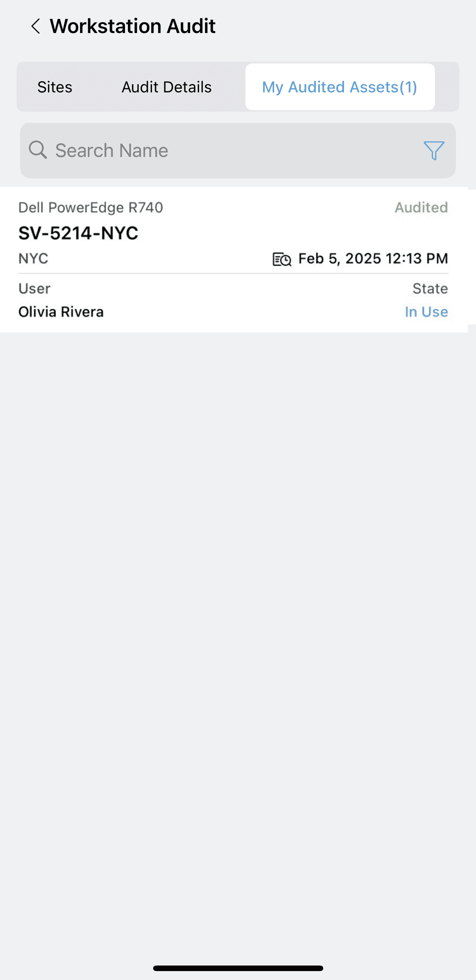Click the magnifying glass search icon
The image size is (476, 980).
38,150
